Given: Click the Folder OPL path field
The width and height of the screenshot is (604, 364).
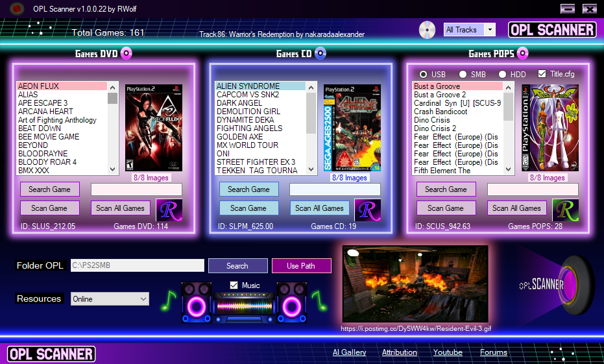Looking at the screenshot, I should click(138, 265).
